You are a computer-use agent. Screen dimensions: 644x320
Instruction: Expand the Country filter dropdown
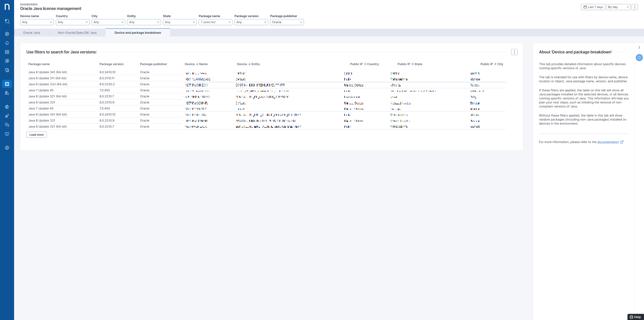pyautogui.click(x=72, y=22)
